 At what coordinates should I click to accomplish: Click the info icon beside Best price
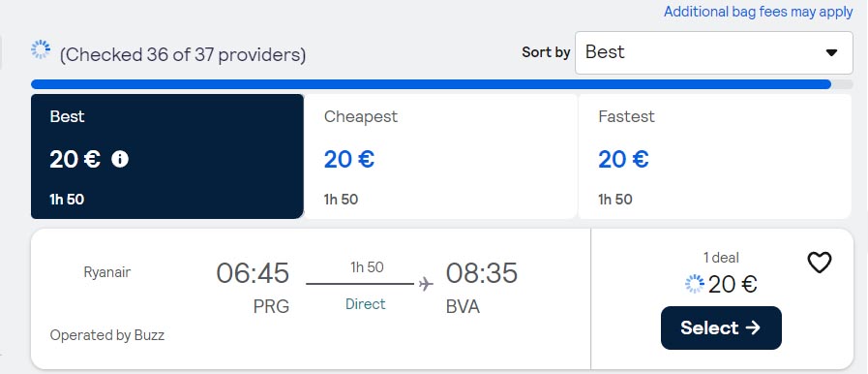click(x=120, y=160)
